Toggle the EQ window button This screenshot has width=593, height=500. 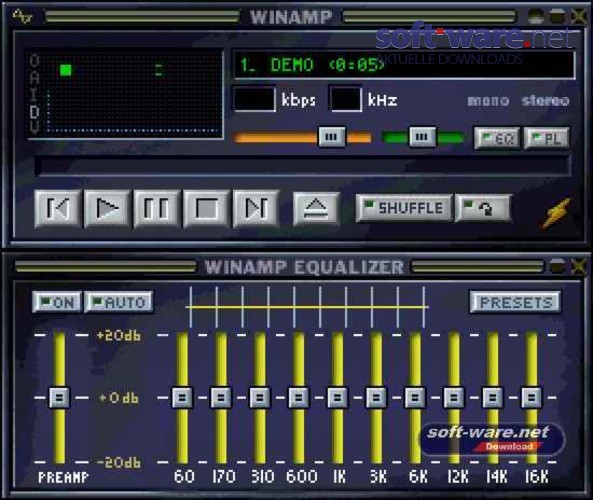click(497, 138)
